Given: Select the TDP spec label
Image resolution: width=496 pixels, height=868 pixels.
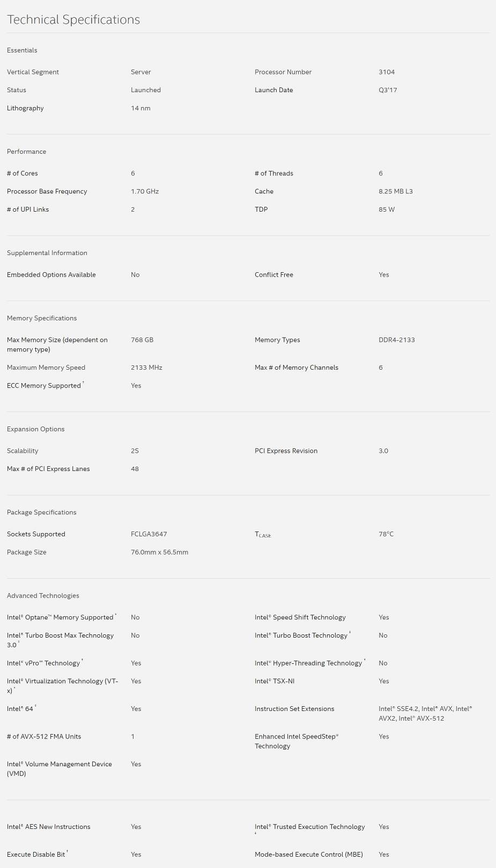Looking at the screenshot, I should pos(261,209).
